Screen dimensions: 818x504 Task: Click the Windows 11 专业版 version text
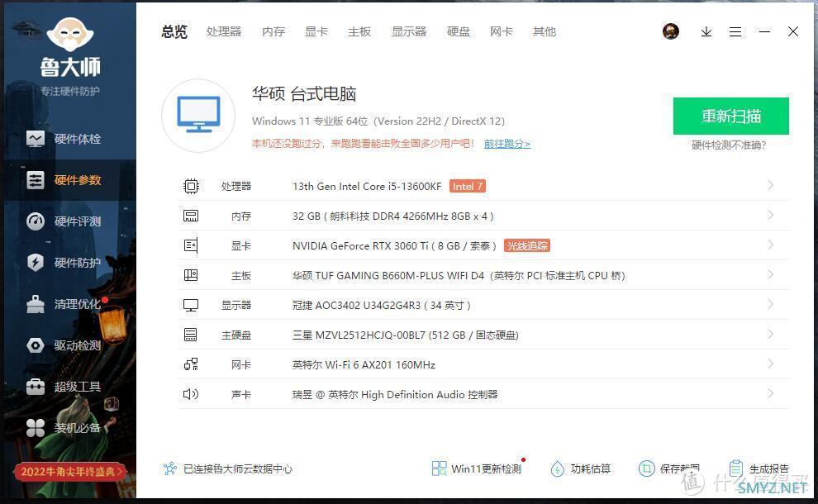pos(378,121)
